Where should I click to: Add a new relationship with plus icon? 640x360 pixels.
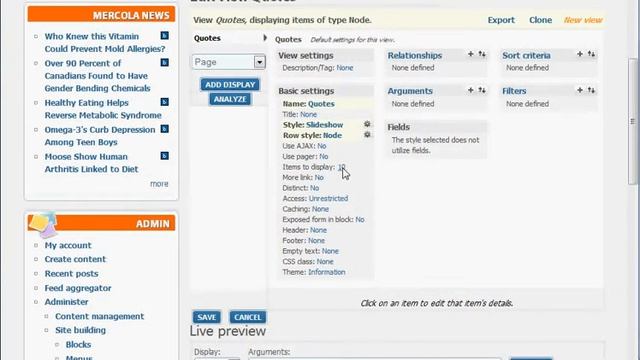pyautogui.click(x=471, y=54)
